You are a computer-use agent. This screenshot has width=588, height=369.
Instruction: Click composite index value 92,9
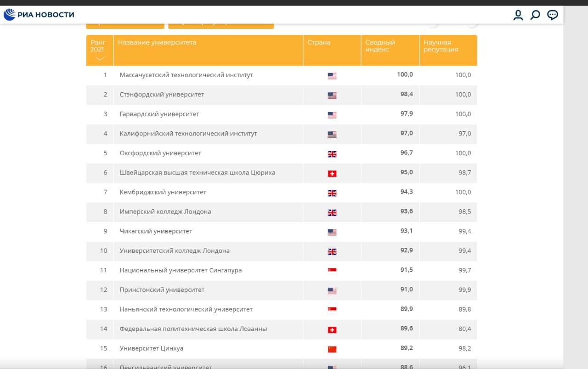point(407,250)
